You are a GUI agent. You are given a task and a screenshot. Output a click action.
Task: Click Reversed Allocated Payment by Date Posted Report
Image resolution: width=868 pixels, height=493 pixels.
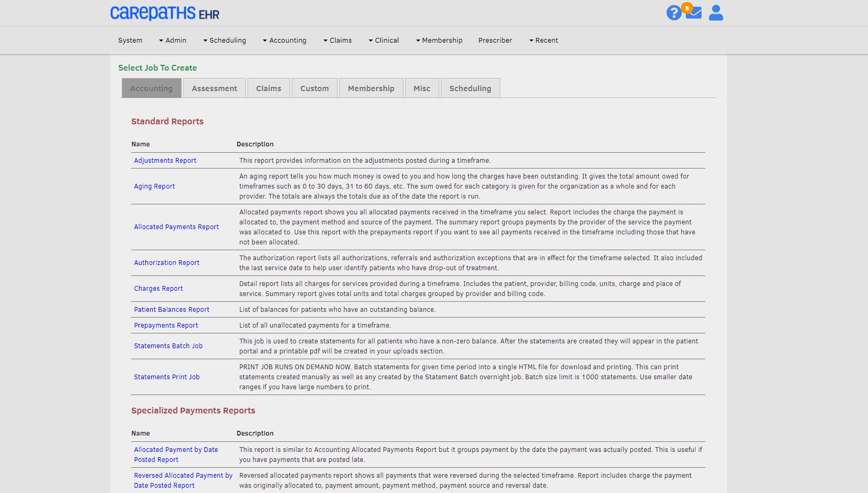click(183, 480)
